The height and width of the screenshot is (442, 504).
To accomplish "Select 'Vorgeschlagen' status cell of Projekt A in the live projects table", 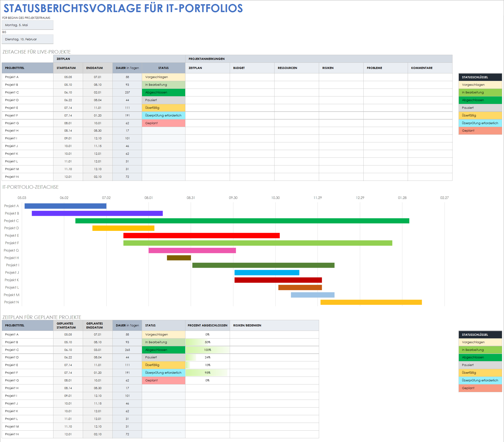I will (163, 77).
